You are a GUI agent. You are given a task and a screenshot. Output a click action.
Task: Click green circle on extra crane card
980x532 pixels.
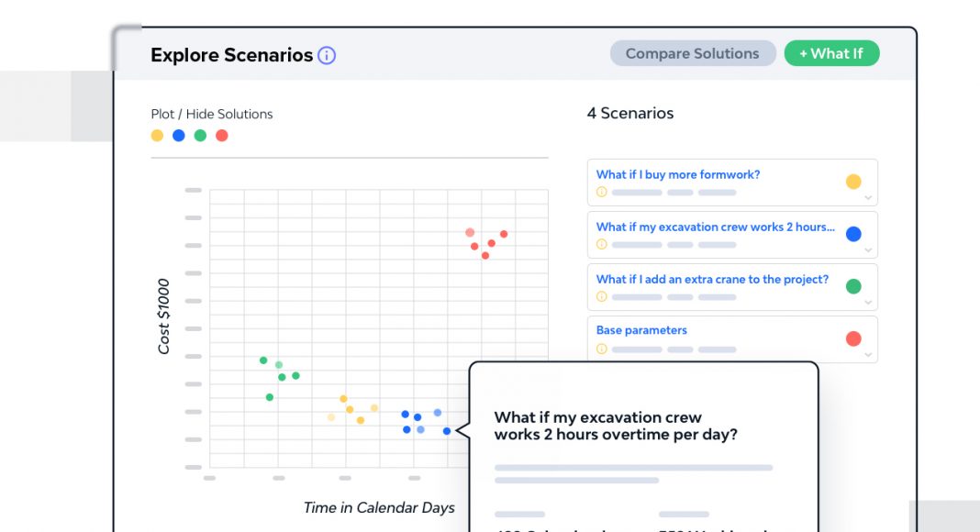point(853,286)
